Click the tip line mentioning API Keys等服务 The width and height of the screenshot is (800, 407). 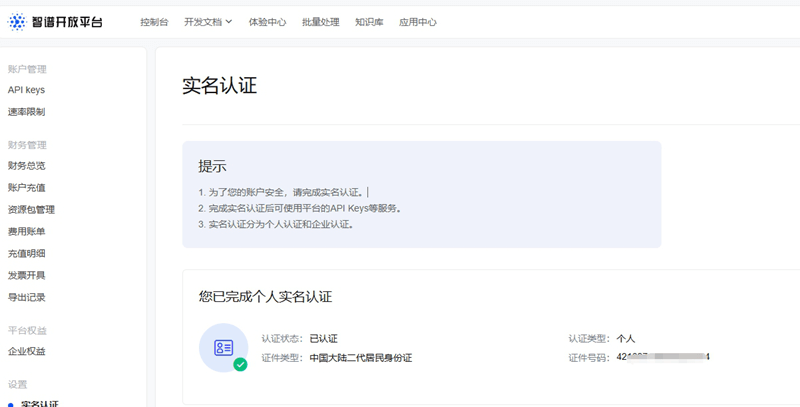[299, 208]
